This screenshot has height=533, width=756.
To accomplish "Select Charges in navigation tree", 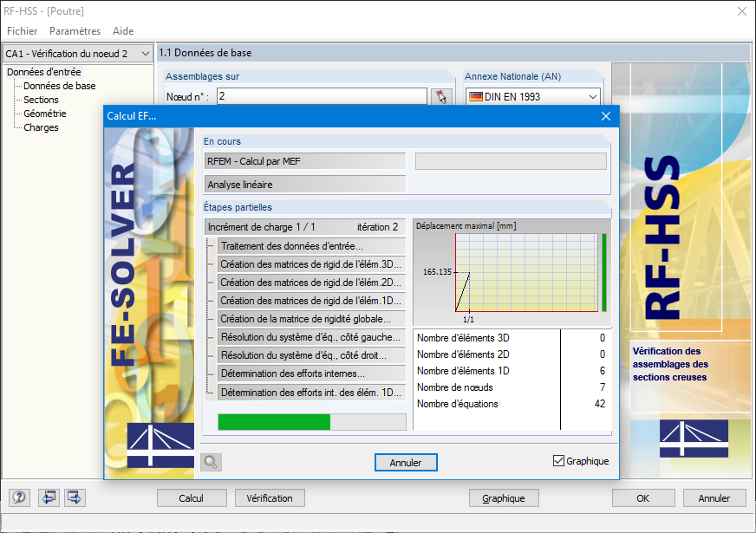I will (41, 127).
